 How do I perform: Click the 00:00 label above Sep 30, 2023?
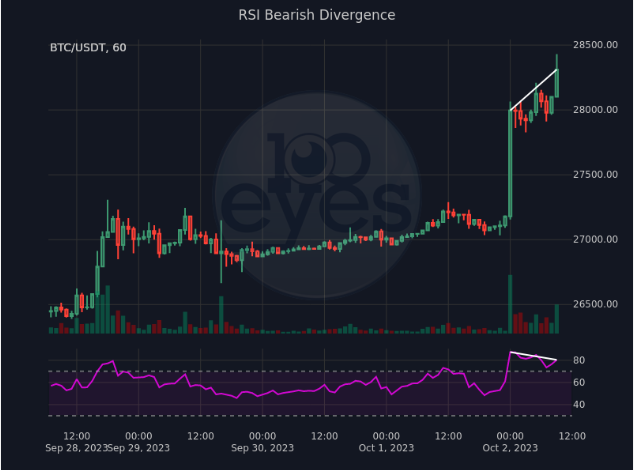(x=262, y=436)
